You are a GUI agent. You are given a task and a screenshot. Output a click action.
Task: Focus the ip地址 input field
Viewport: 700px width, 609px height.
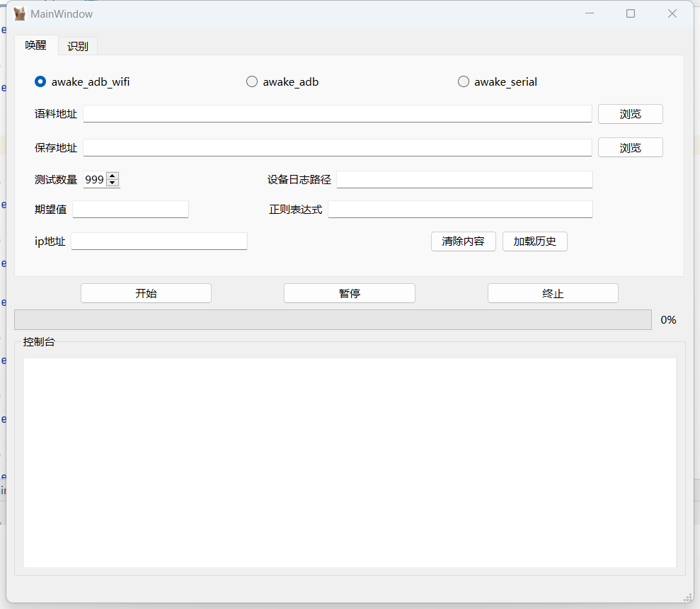tap(159, 241)
